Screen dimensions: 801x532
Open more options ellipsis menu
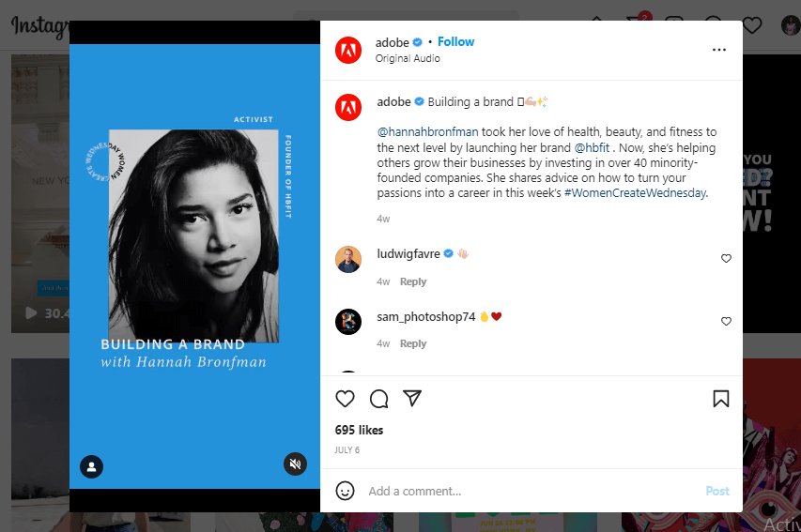(718, 50)
